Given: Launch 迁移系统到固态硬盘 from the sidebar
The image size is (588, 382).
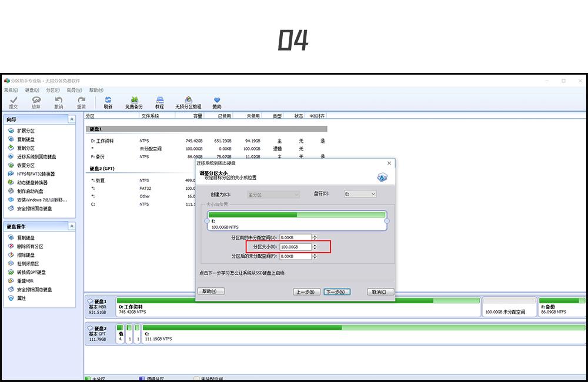Looking at the screenshot, I should [32, 157].
